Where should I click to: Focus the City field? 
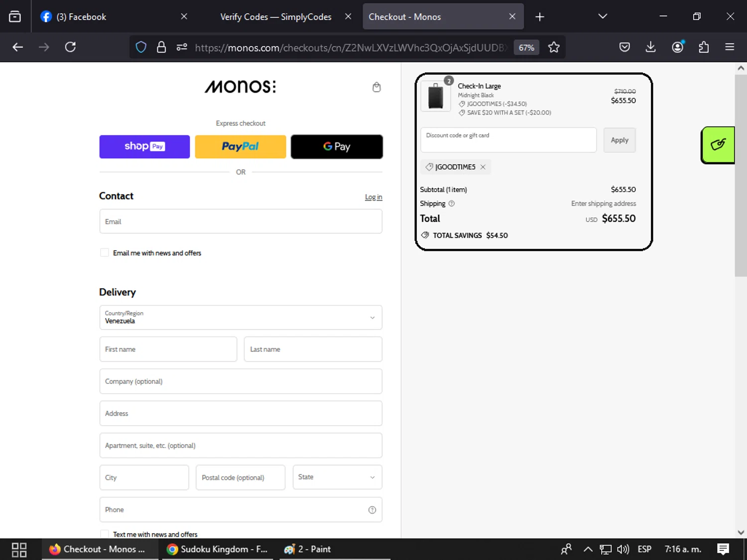tap(144, 477)
